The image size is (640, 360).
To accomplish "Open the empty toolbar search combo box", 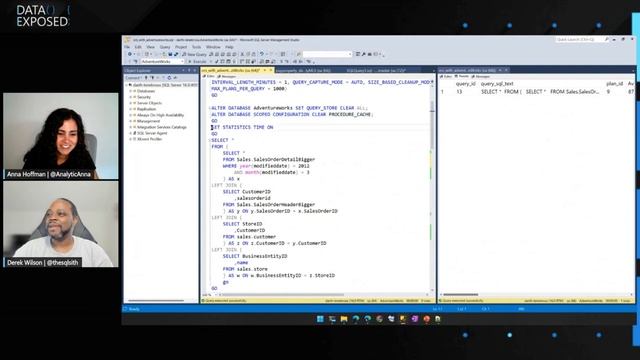I will click(327, 54).
